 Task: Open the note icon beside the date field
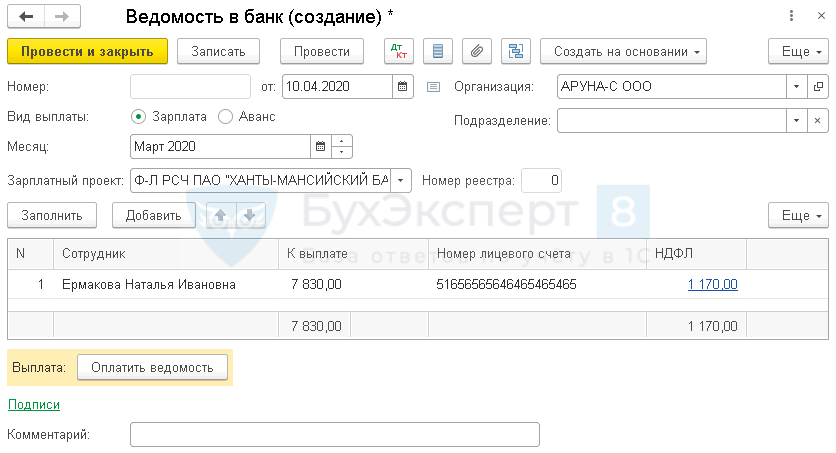433,87
